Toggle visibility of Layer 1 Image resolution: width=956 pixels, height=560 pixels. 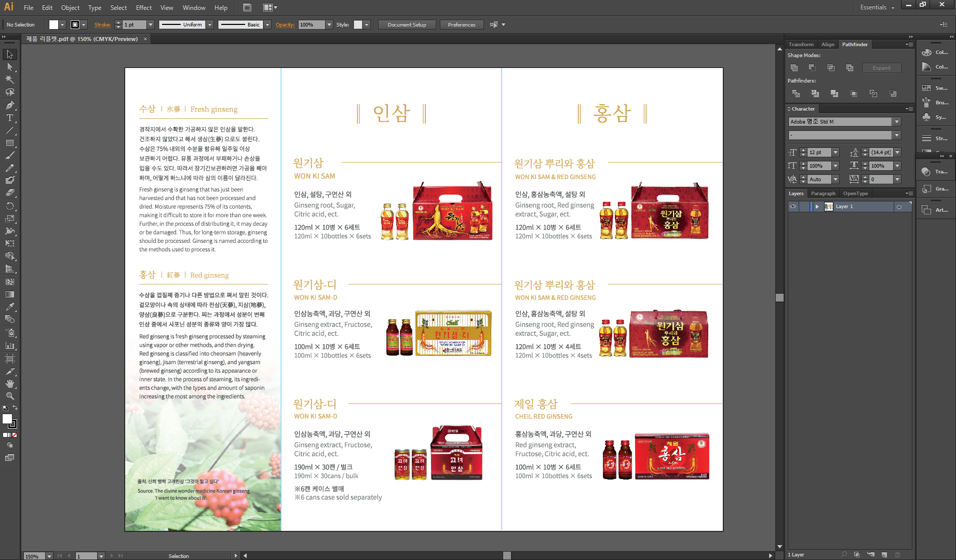[x=793, y=207]
